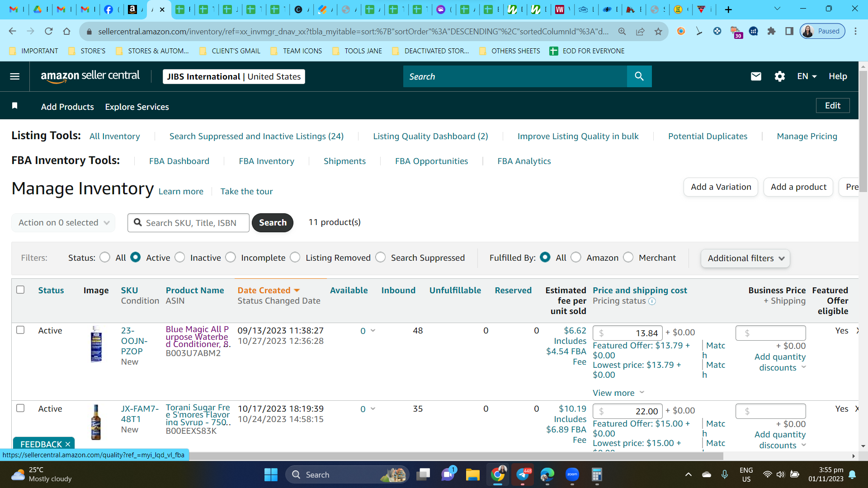Go to the browser home page

67,31
